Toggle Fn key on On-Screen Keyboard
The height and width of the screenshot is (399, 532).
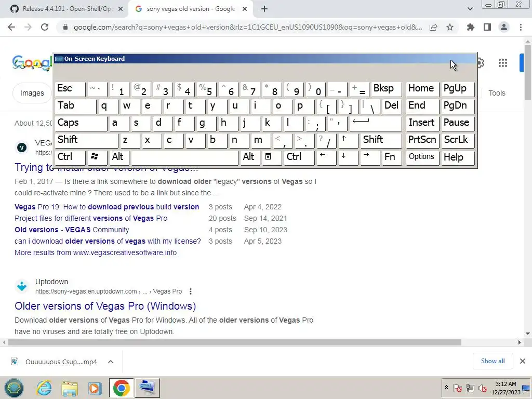pyautogui.click(x=392, y=157)
